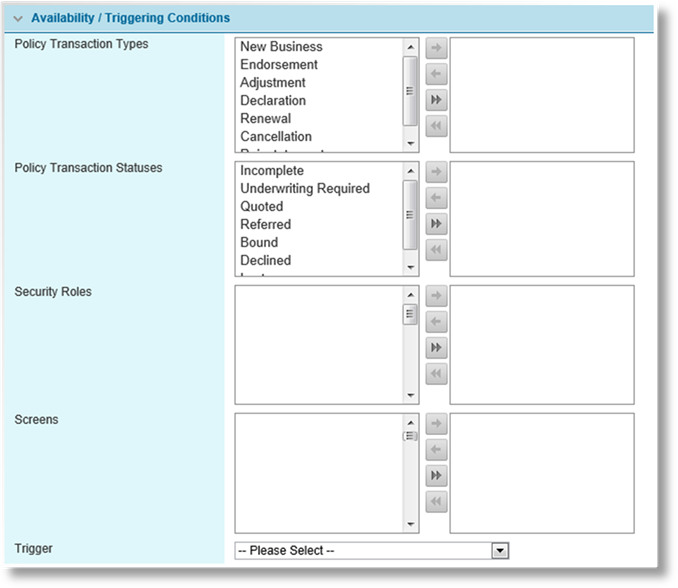Add all Policy Transaction Types with double arrow

coord(436,100)
